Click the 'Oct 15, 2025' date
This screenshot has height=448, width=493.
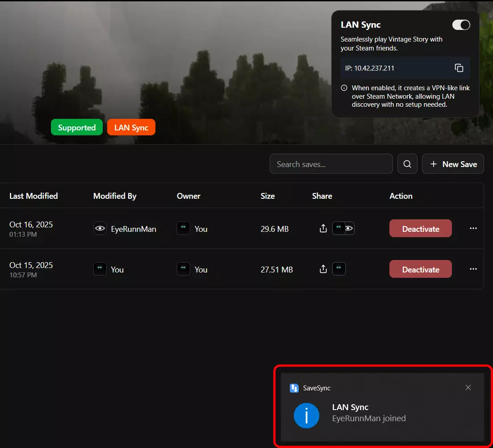pos(31,265)
